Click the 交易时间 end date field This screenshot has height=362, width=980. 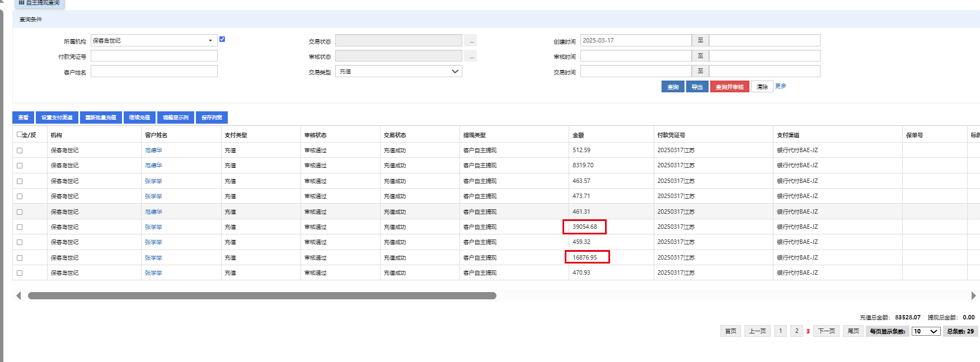click(765, 71)
